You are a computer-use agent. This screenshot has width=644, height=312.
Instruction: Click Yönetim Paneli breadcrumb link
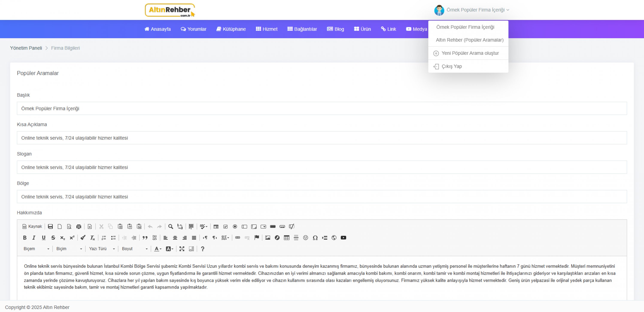(x=26, y=48)
